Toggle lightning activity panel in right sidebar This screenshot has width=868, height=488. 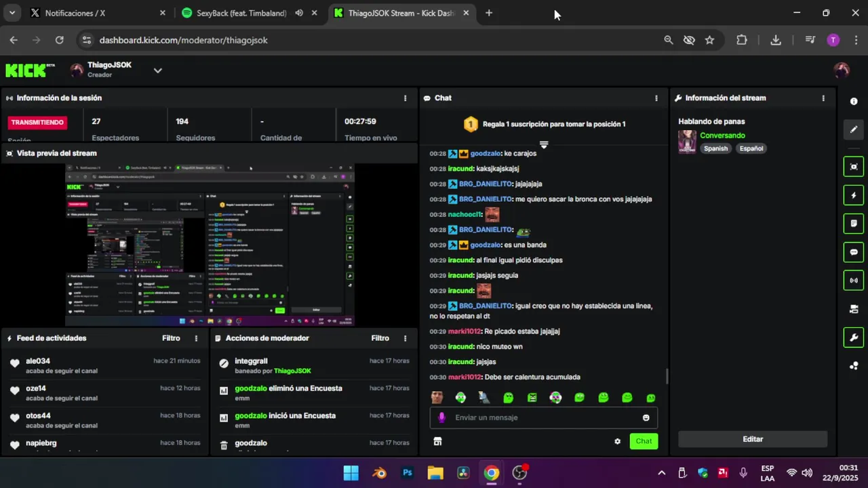pyautogui.click(x=854, y=195)
